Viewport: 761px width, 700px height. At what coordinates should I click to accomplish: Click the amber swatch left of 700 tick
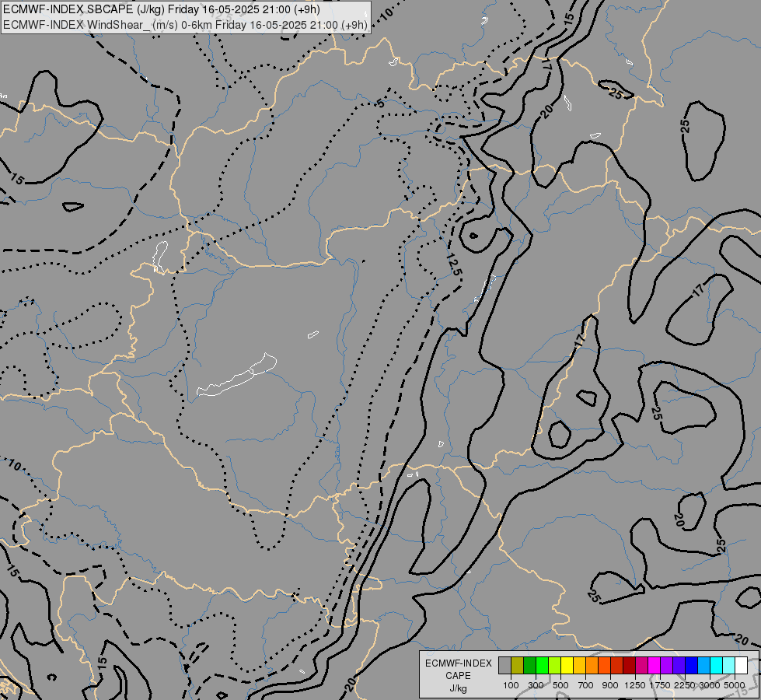(579, 666)
